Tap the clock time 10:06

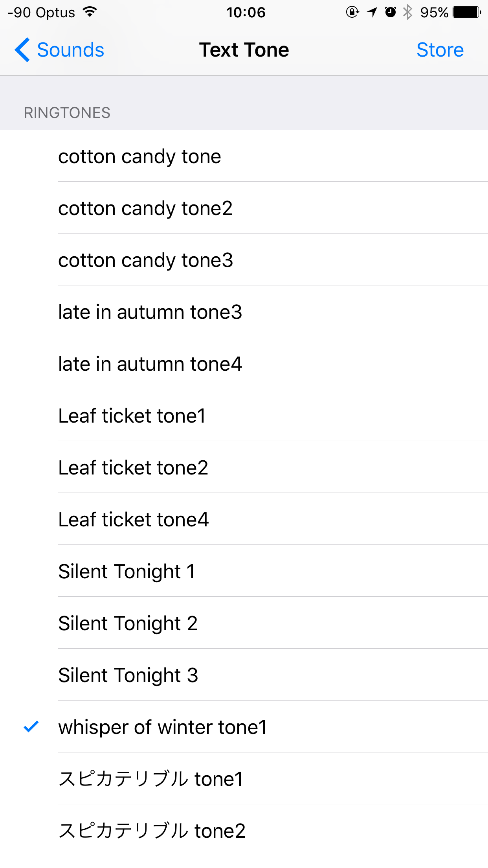point(246,12)
